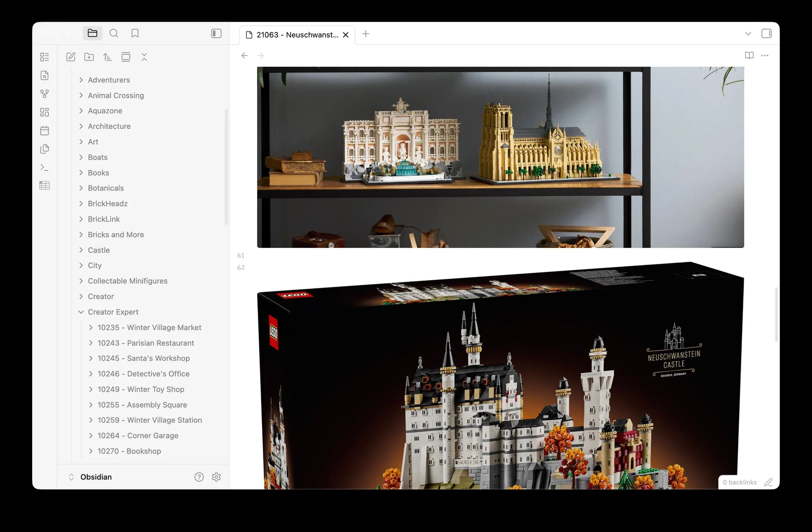Screen dimensions: 812x532
Task: Open the bookmarks panel icon
Action: click(x=135, y=33)
